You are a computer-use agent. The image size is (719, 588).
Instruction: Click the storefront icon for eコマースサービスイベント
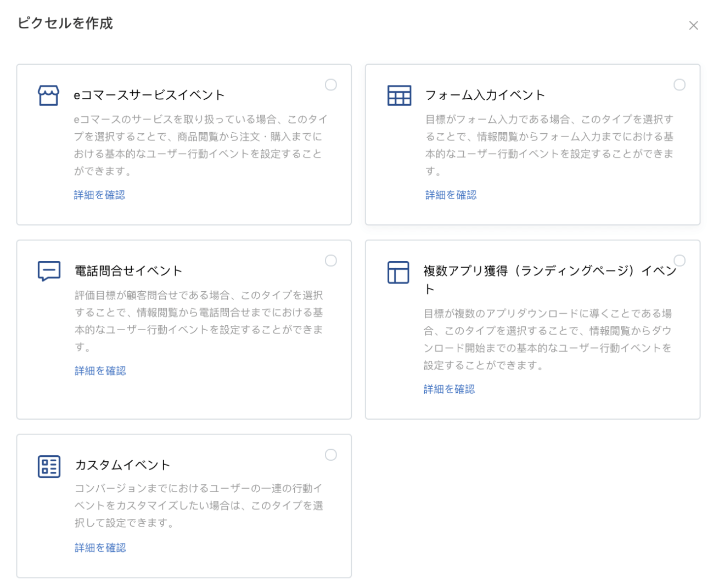point(48,95)
